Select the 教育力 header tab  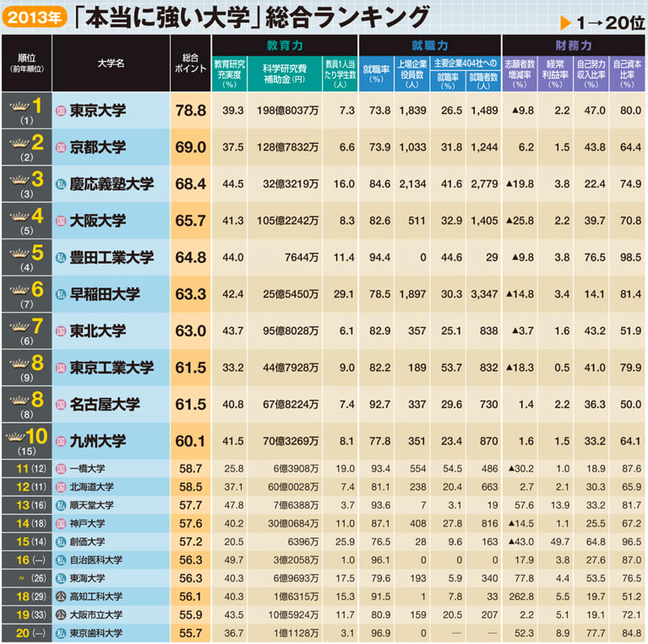[285, 45]
